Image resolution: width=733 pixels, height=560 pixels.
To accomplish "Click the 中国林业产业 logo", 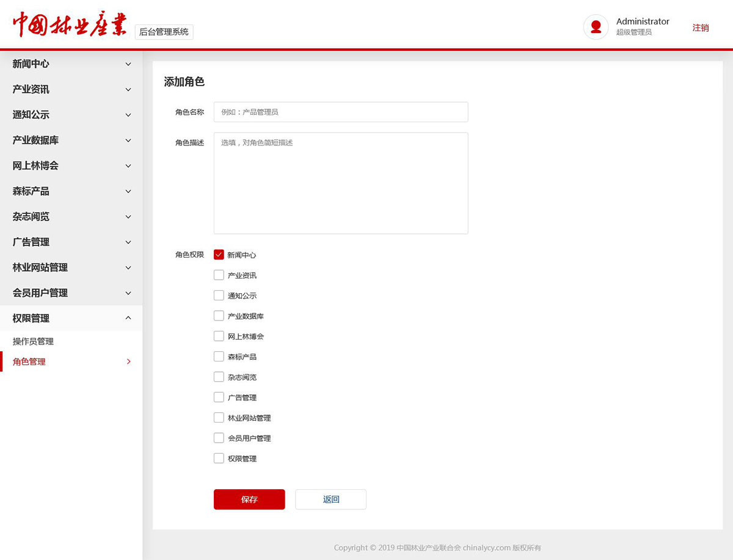I will click(70, 25).
